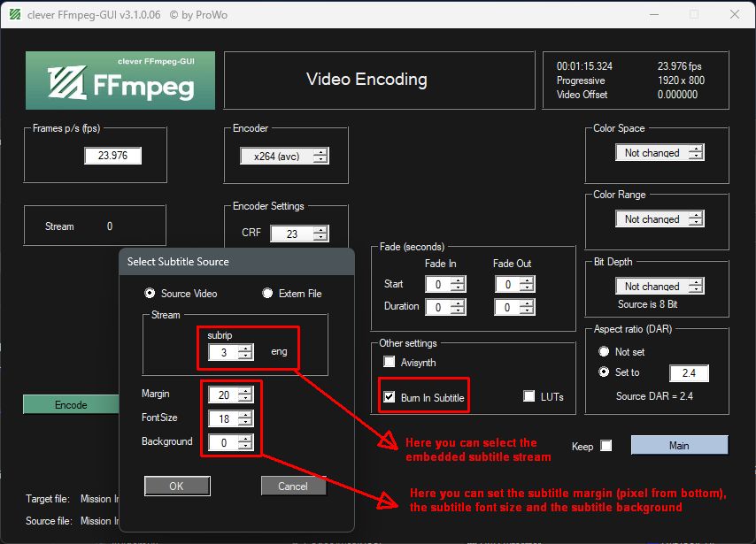Click the Background value spinner
Screen dimensions: 756x544
(231, 442)
